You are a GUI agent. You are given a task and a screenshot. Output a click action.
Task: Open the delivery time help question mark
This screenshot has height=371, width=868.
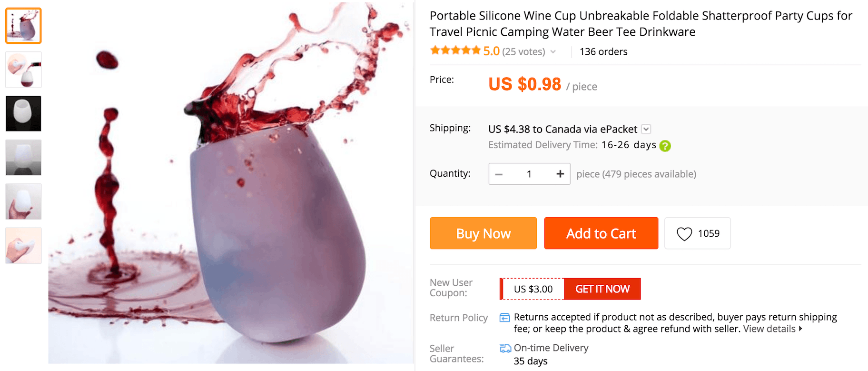point(665,145)
